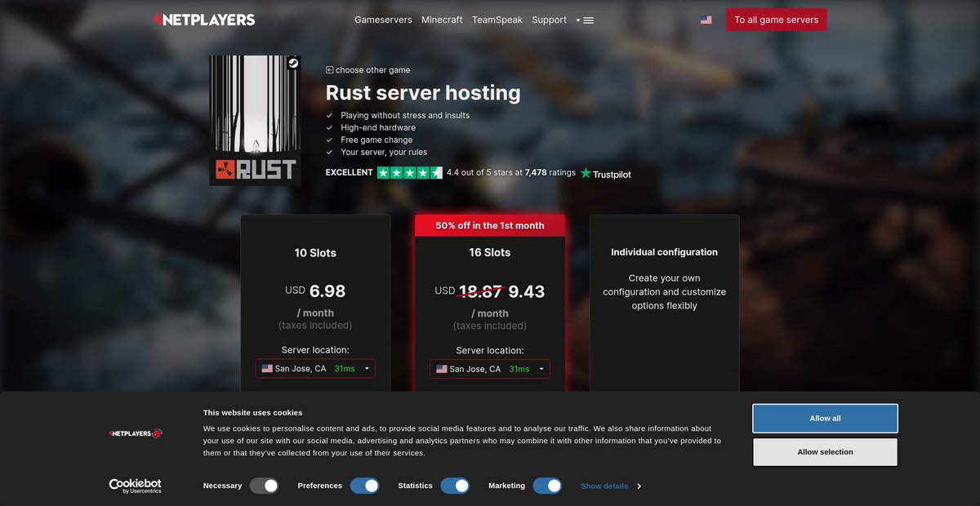This screenshot has height=506, width=980.
Task: Click the 7,478 ratings text
Action: click(x=550, y=173)
